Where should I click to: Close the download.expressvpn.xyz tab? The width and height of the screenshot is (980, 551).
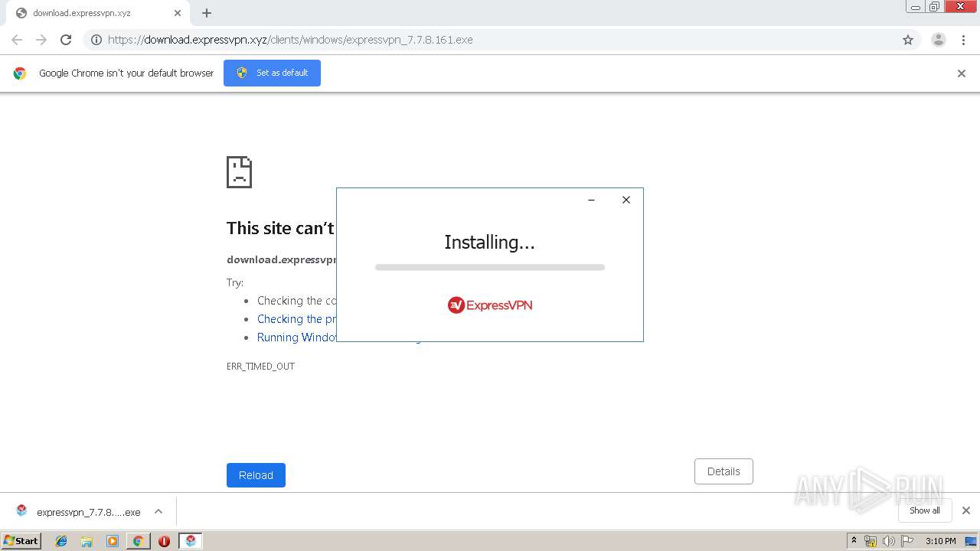click(x=178, y=13)
